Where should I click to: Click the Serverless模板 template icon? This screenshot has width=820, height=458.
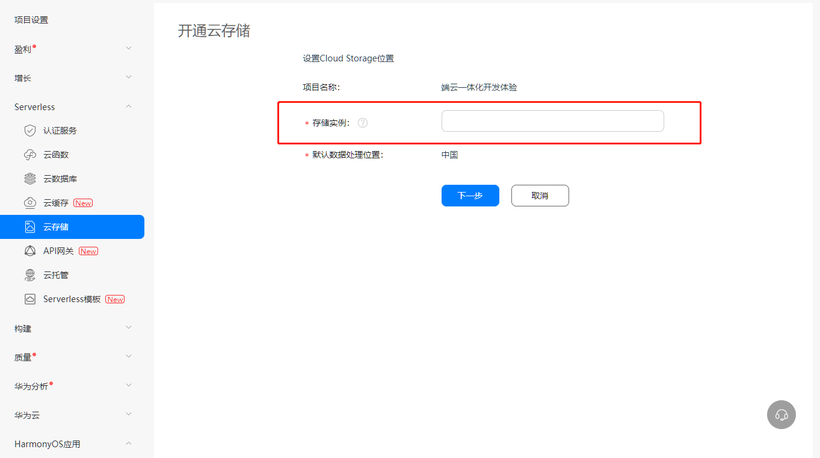click(x=30, y=299)
